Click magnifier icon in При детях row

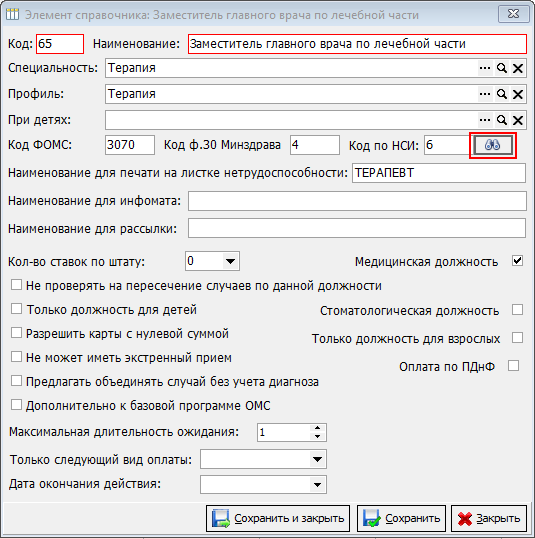coord(502,120)
